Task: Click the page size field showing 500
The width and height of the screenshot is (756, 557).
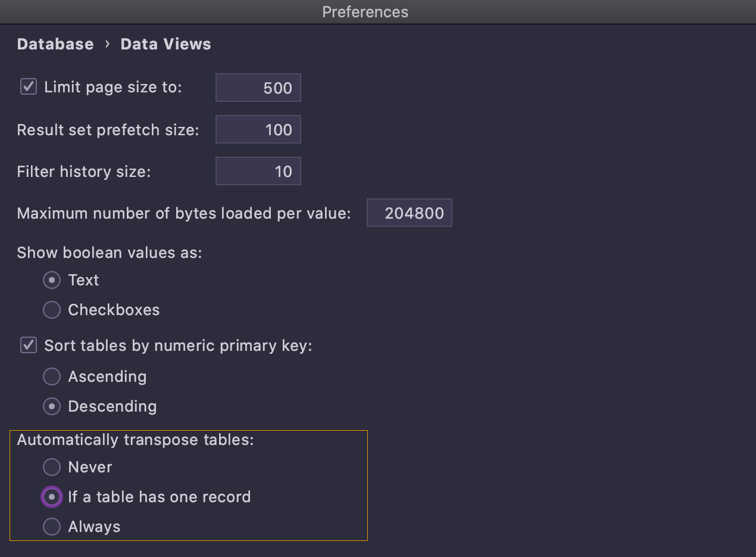Action: (258, 88)
